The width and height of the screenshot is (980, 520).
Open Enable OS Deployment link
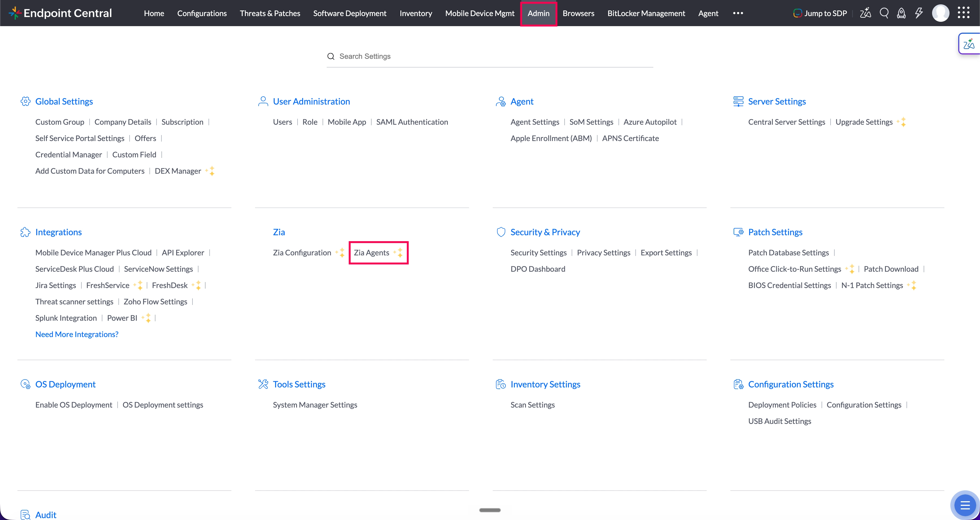point(74,405)
